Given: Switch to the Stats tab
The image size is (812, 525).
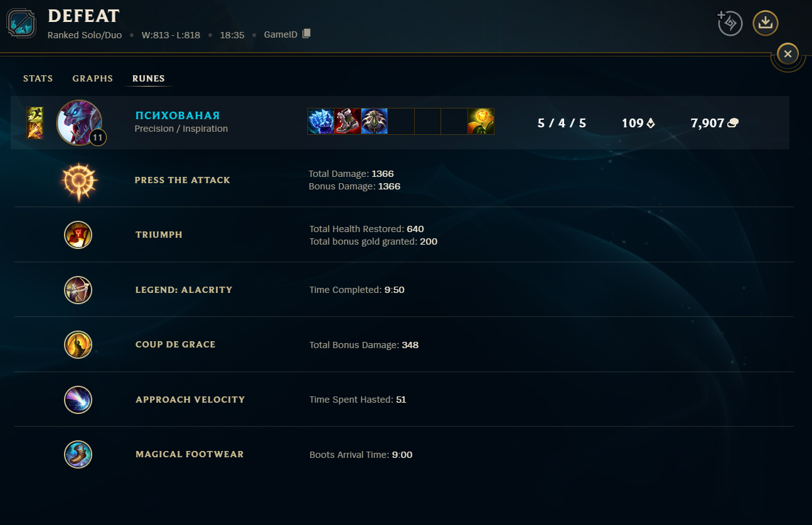Looking at the screenshot, I should pyautogui.click(x=38, y=78).
